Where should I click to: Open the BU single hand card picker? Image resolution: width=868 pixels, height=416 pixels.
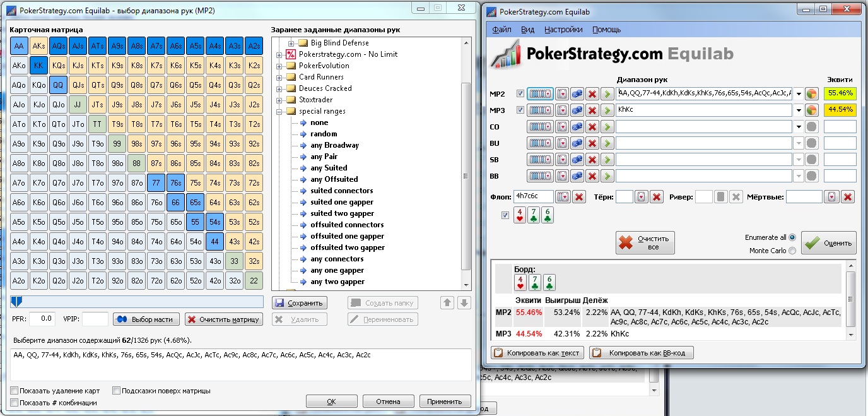561,143
